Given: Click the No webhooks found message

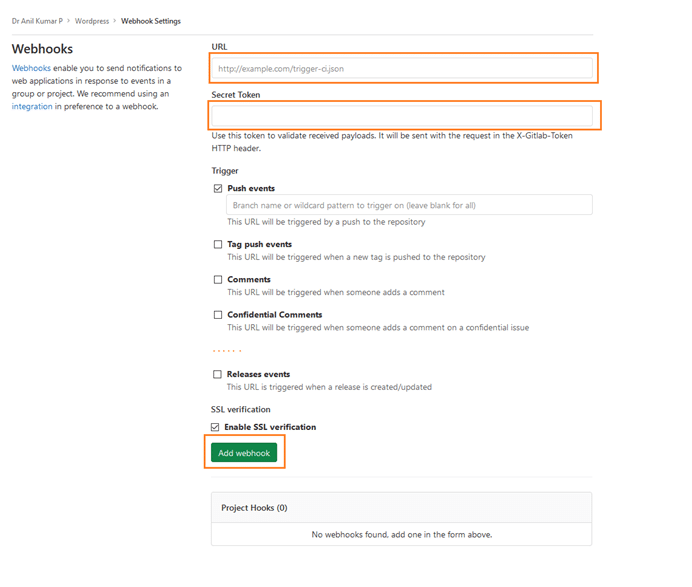Looking at the screenshot, I should point(401,534).
